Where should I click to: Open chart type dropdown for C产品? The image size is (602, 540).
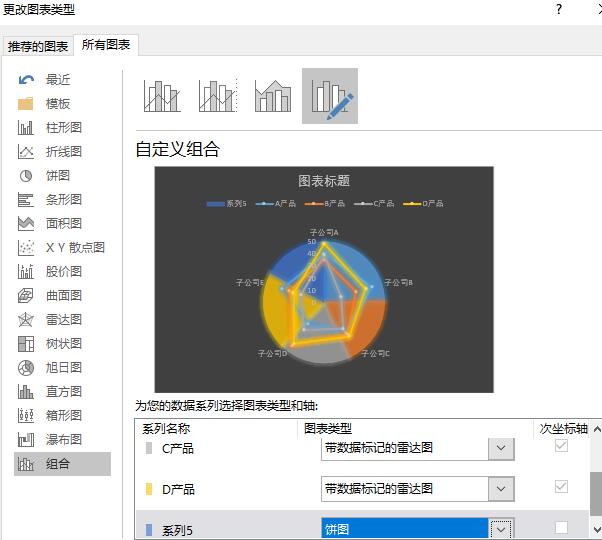(x=501, y=448)
